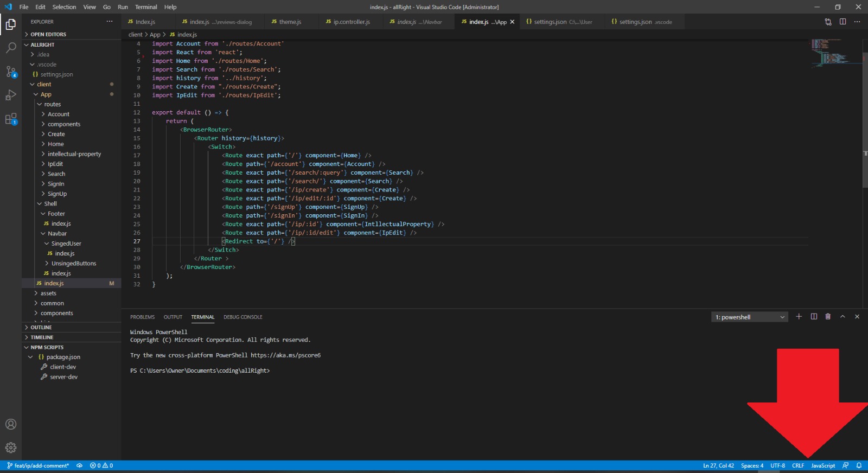868x473 pixels.
Task: Expand the OUTLINE section
Action: click(x=41, y=328)
